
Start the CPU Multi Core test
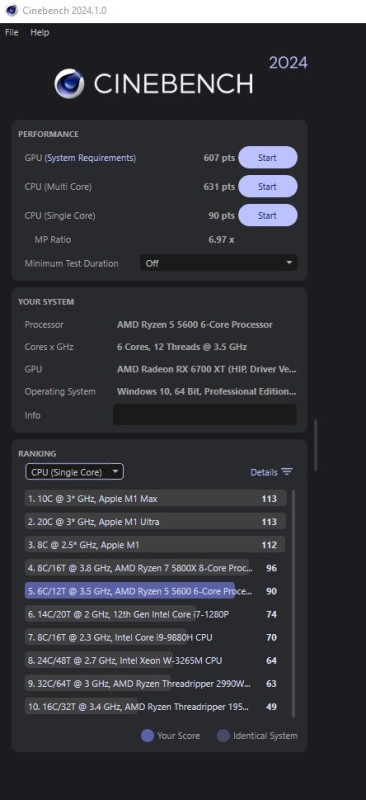[267, 187]
